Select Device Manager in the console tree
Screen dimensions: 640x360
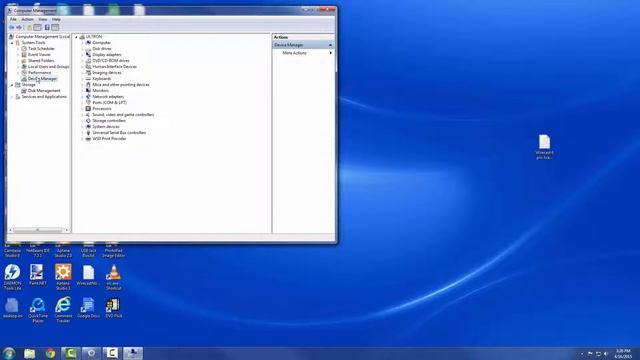pos(42,78)
